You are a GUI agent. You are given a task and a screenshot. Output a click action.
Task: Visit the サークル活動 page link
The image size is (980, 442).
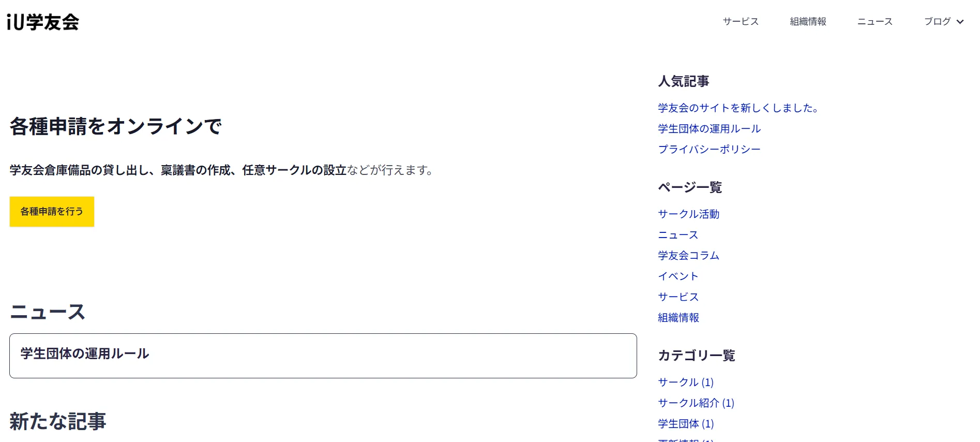pyautogui.click(x=688, y=214)
